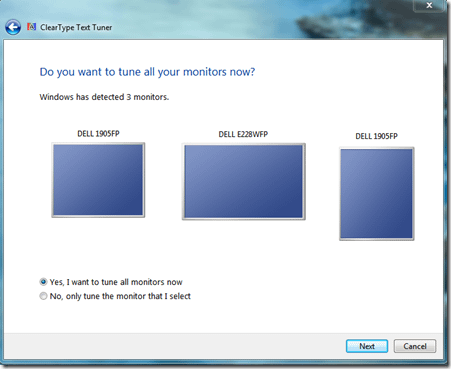Choose the 'No, only tune' radio circle
451x369 pixels.
pos(43,296)
